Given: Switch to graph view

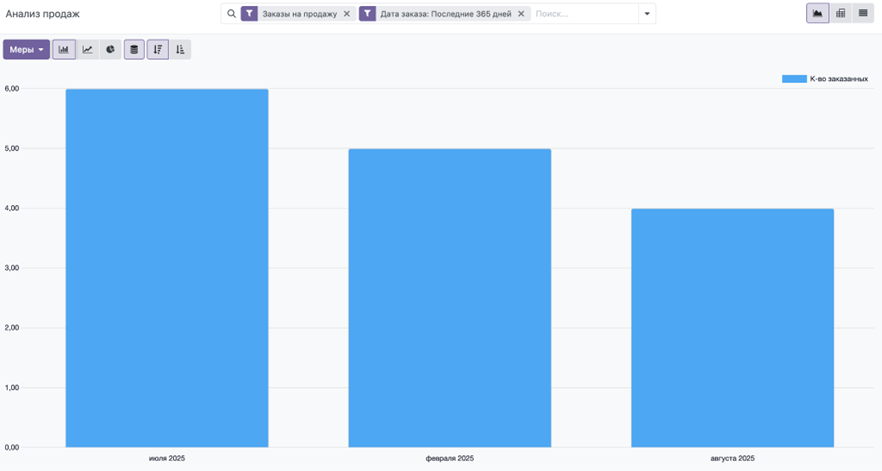Looking at the screenshot, I should (818, 14).
